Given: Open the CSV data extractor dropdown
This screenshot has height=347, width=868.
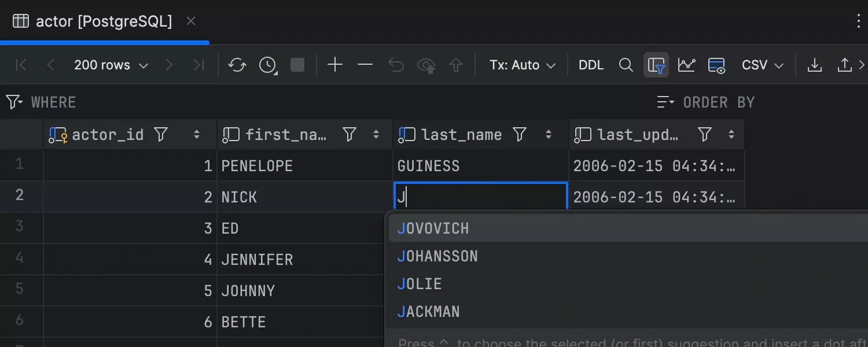Looking at the screenshot, I should coord(762,65).
